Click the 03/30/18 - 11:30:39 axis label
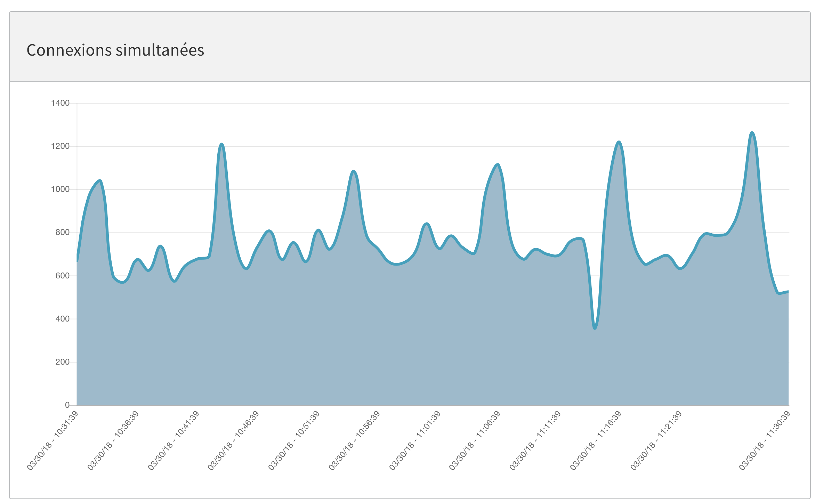815x504 pixels. point(765,440)
